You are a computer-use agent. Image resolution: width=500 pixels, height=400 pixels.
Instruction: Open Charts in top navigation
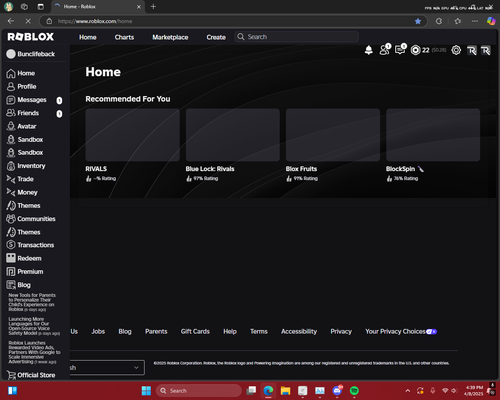[x=124, y=37]
